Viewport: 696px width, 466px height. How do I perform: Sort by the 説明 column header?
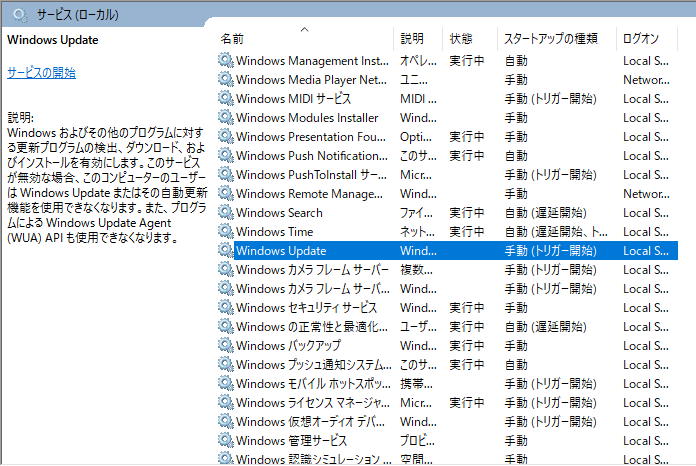pyautogui.click(x=412, y=39)
